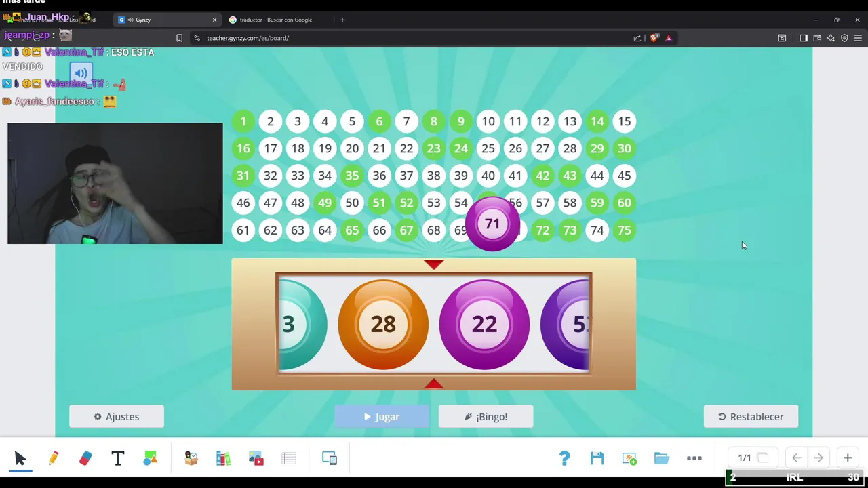Open the lined background page tool

[289, 459]
